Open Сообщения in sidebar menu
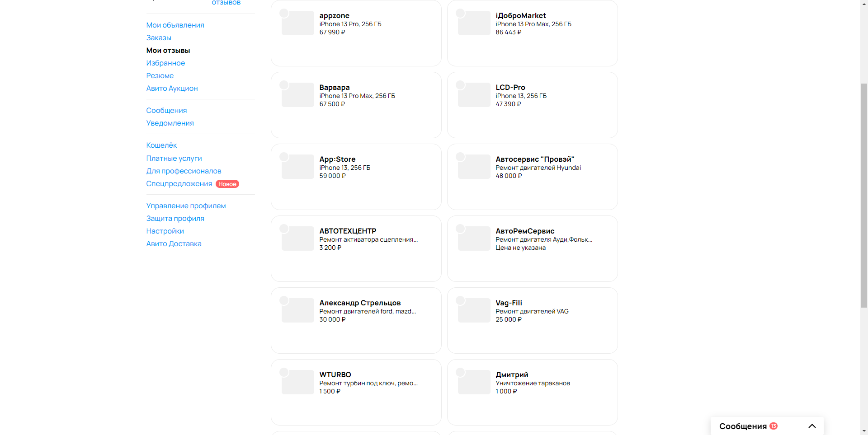This screenshot has height=435, width=868. point(166,110)
